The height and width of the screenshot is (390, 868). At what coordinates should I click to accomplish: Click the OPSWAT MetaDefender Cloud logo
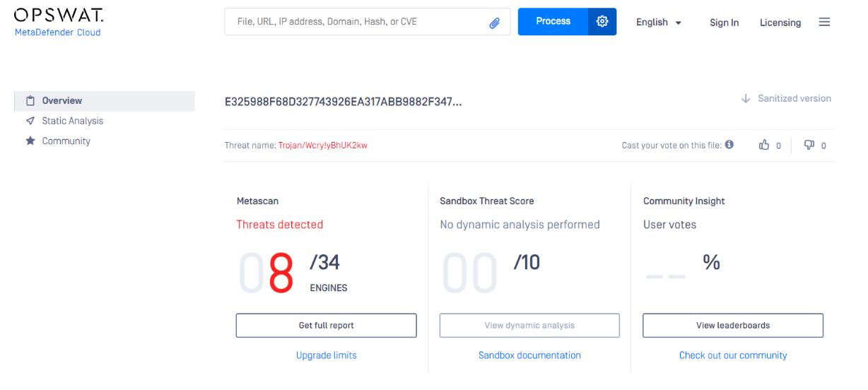click(59, 22)
